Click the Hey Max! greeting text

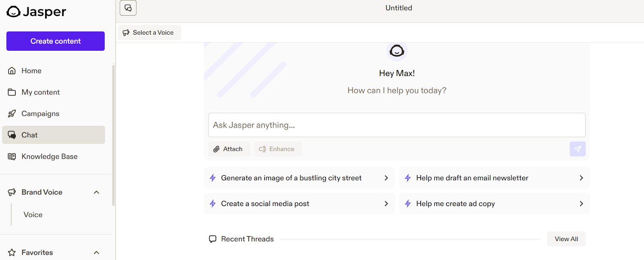click(x=397, y=73)
